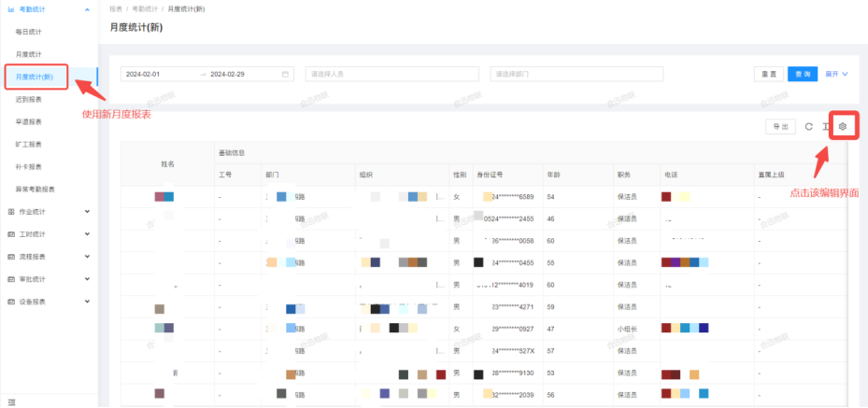The height and width of the screenshot is (408, 868).
Task: Open 早退报表 in the sidebar
Action: click(x=28, y=121)
